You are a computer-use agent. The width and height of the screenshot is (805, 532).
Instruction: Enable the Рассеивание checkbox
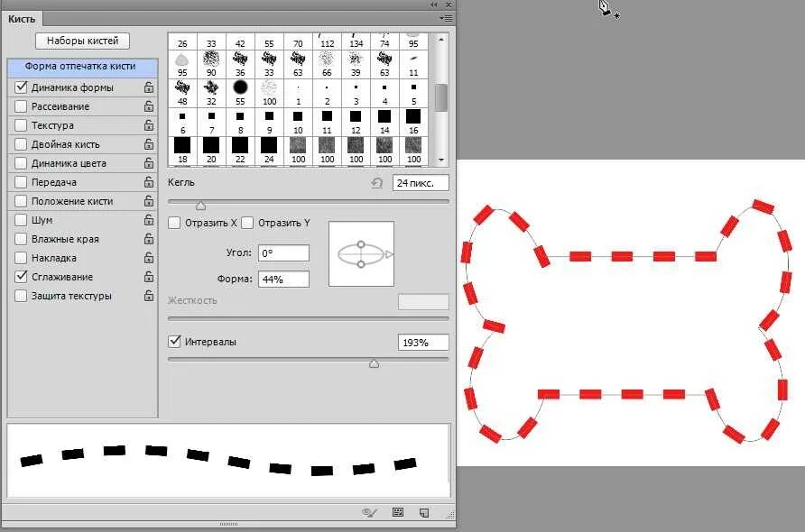point(21,106)
